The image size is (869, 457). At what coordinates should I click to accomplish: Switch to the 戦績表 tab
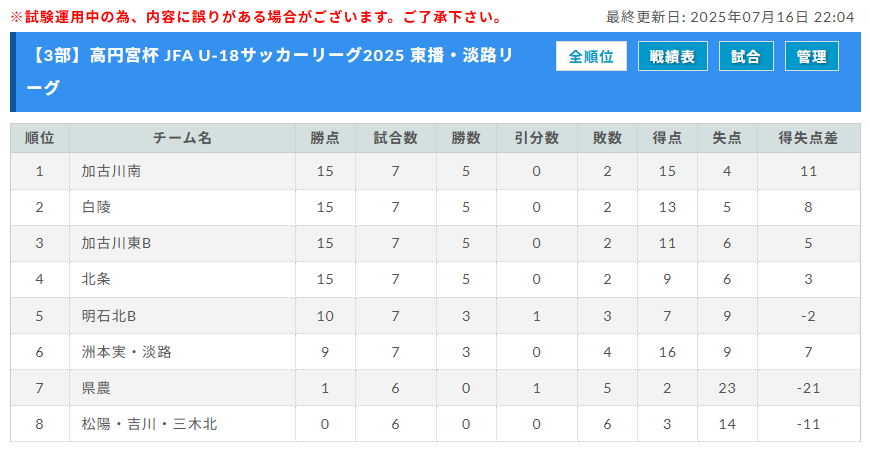pyautogui.click(x=672, y=56)
